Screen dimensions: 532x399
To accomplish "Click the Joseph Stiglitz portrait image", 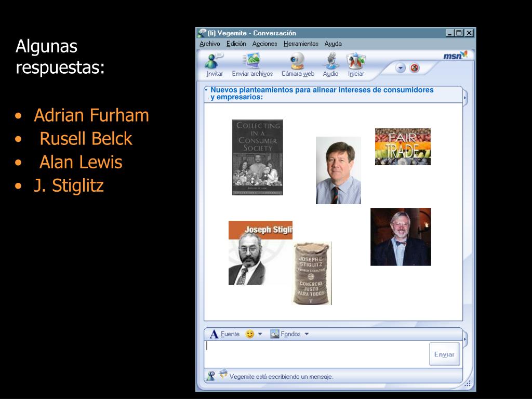I will 260,253.
